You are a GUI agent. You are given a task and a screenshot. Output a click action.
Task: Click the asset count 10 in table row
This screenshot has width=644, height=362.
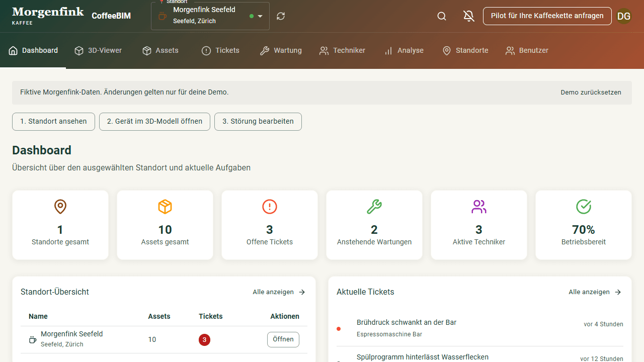[x=152, y=339]
